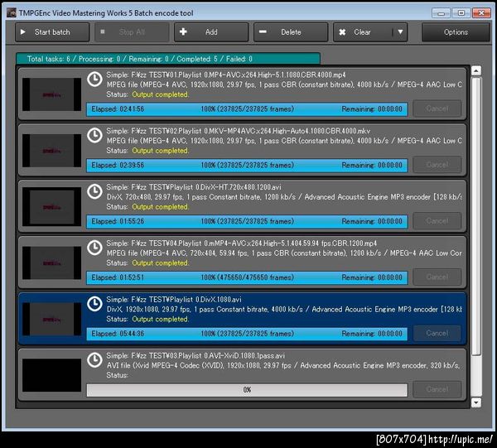The width and height of the screenshot is (497, 448).
Task: Select thumbnail of 02.Playlist 0.MKV-MP4AVC task
Action: pos(51,151)
